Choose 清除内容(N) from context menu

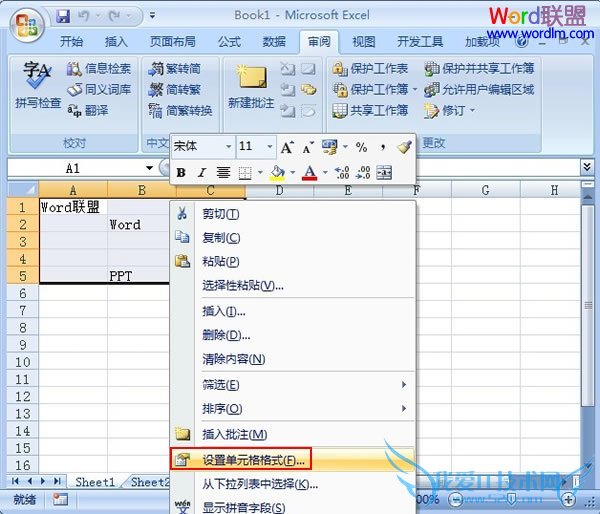(293, 359)
